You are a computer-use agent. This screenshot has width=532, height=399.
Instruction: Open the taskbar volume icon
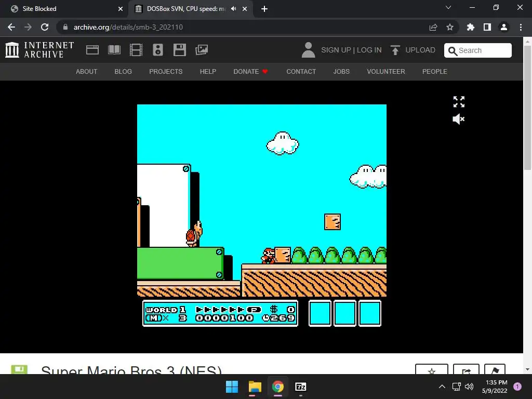pyautogui.click(x=469, y=387)
